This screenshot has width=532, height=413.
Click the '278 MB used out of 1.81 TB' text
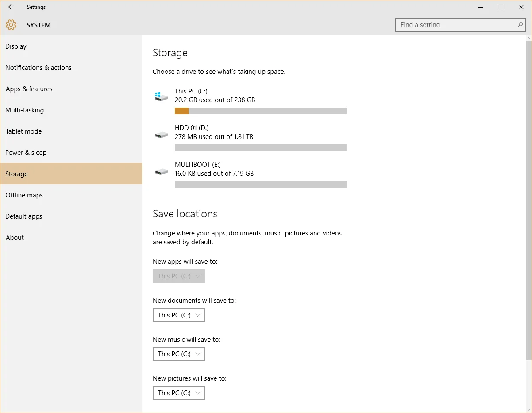click(x=214, y=137)
